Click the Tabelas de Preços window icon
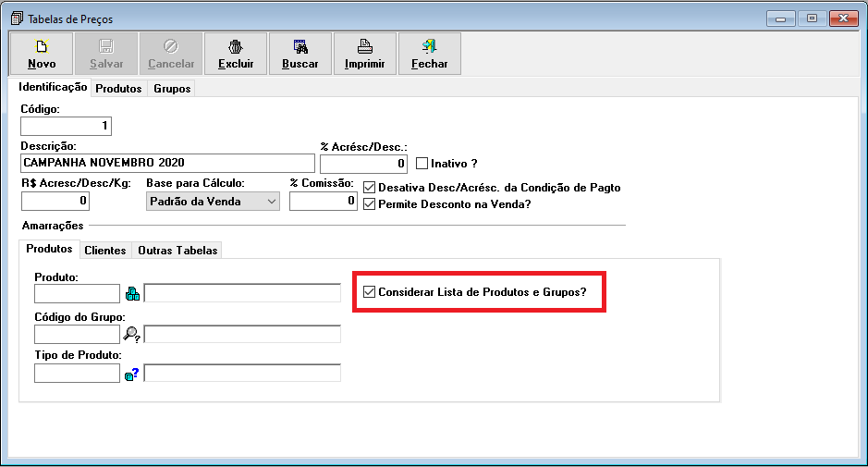Screen dimensions: 868x467 (18, 18)
